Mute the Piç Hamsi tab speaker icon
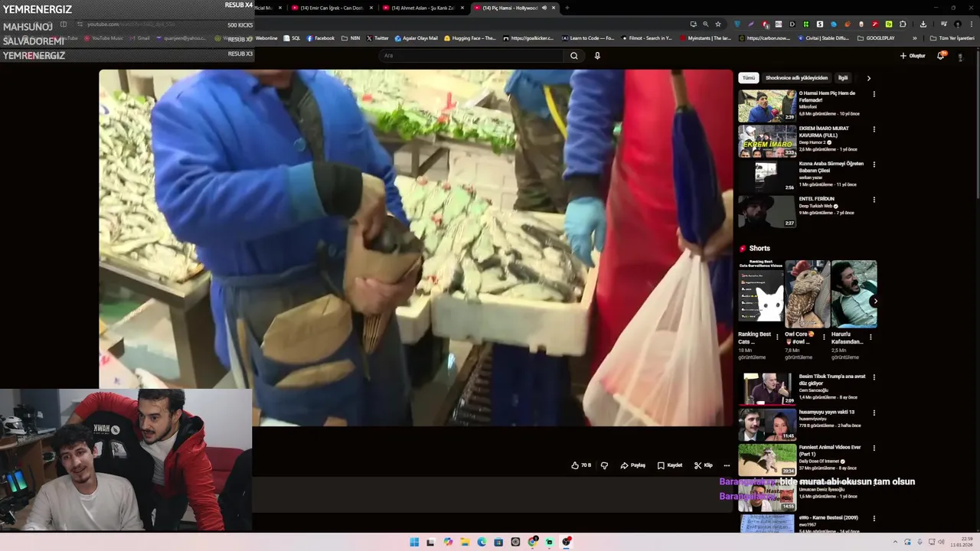Screen dimensions: 980x551 544,8
